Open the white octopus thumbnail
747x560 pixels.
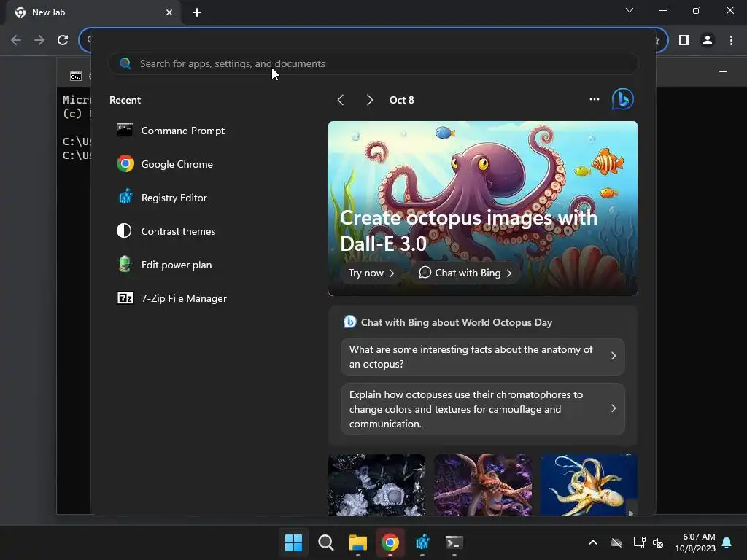click(x=376, y=485)
